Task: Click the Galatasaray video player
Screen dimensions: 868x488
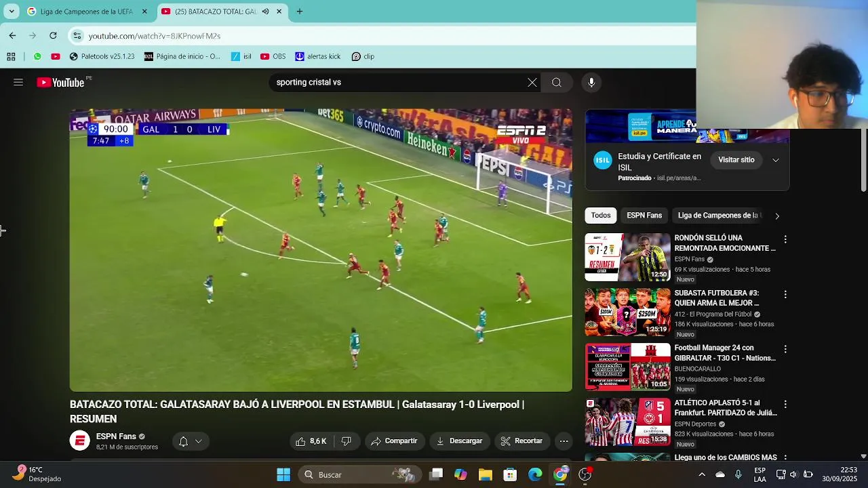Action: point(321,250)
